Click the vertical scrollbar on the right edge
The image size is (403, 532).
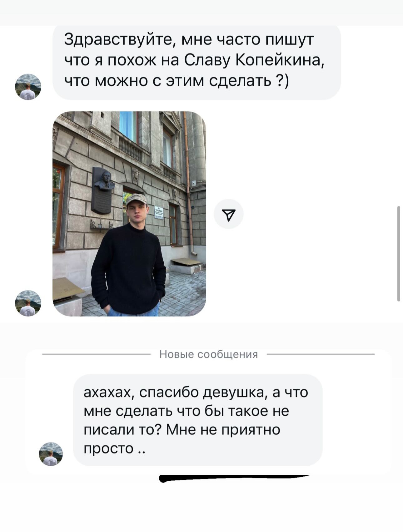tap(399, 254)
